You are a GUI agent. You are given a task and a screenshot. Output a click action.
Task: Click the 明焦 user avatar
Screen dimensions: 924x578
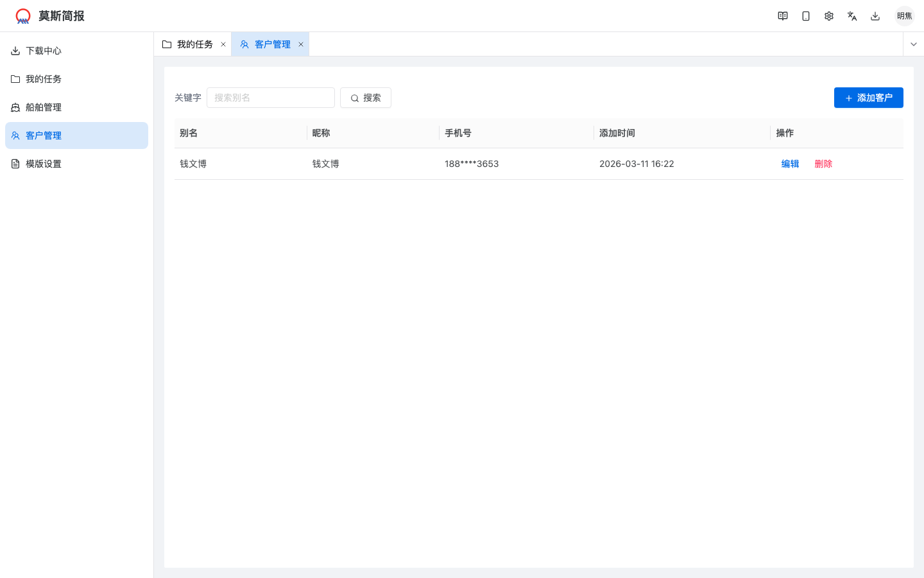point(905,15)
